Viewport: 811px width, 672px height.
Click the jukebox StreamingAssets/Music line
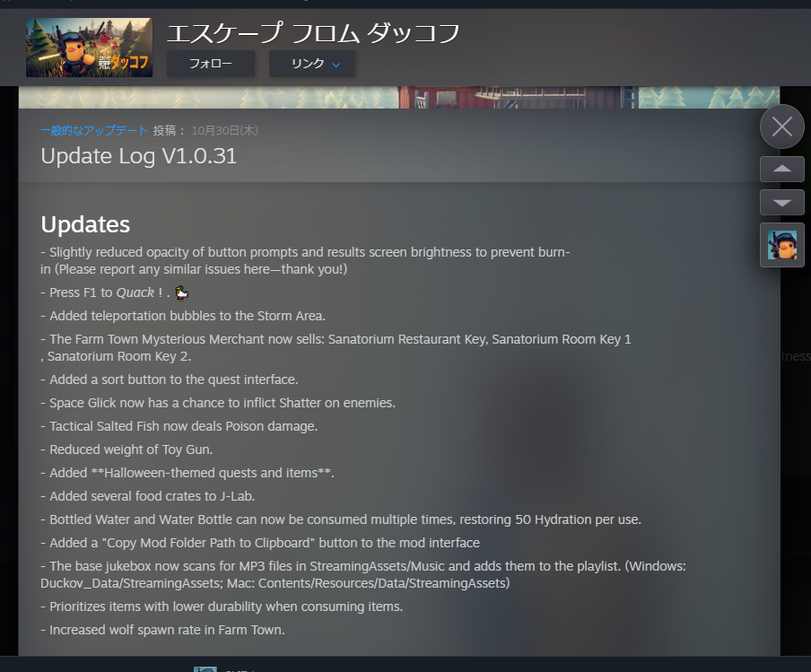[x=363, y=575]
